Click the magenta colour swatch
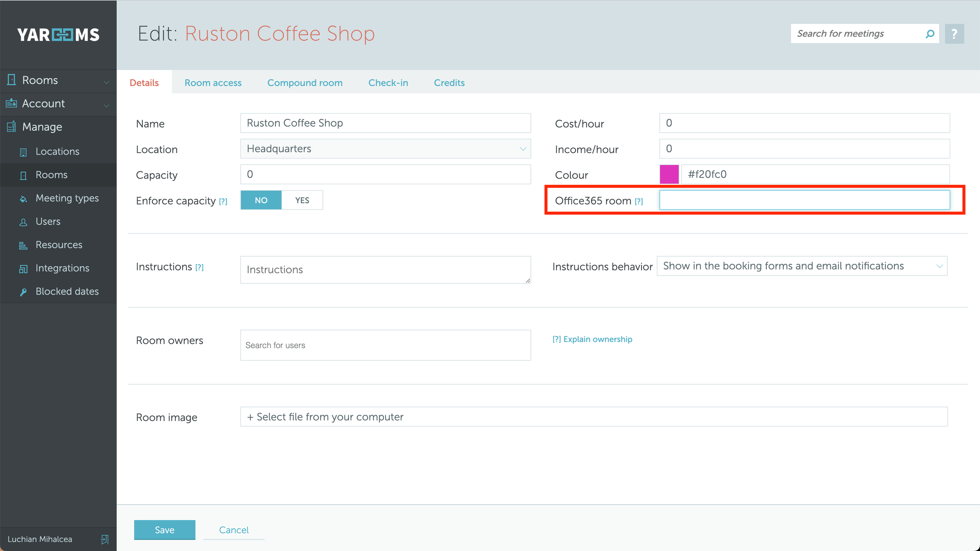This screenshot has width=980, height=551. pos(669,174)
